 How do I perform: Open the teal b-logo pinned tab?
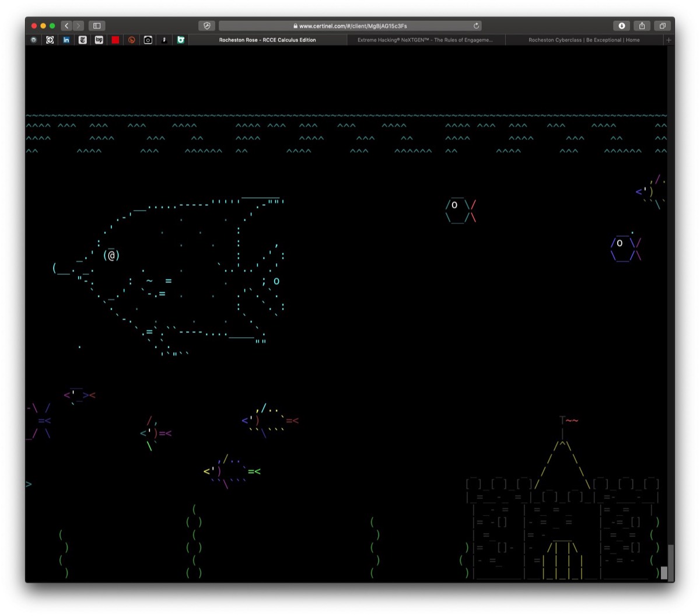click(x=181, y=40)
